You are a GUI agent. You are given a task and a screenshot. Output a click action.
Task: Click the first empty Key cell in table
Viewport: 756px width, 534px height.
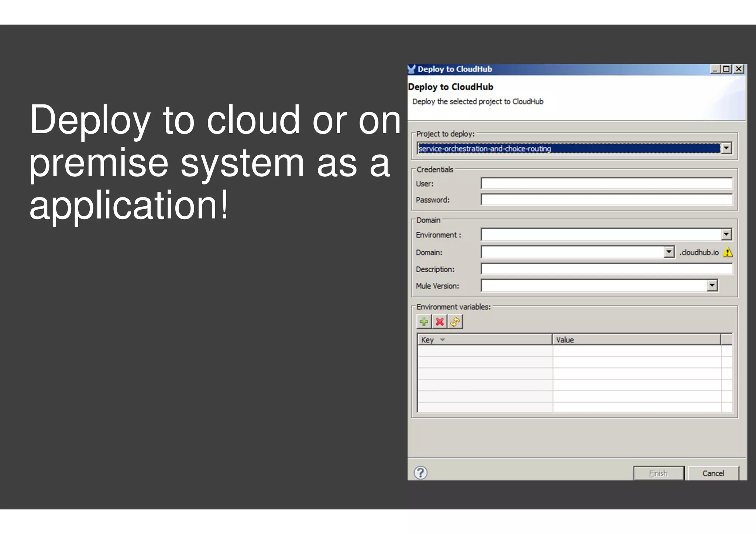[485, 351]
